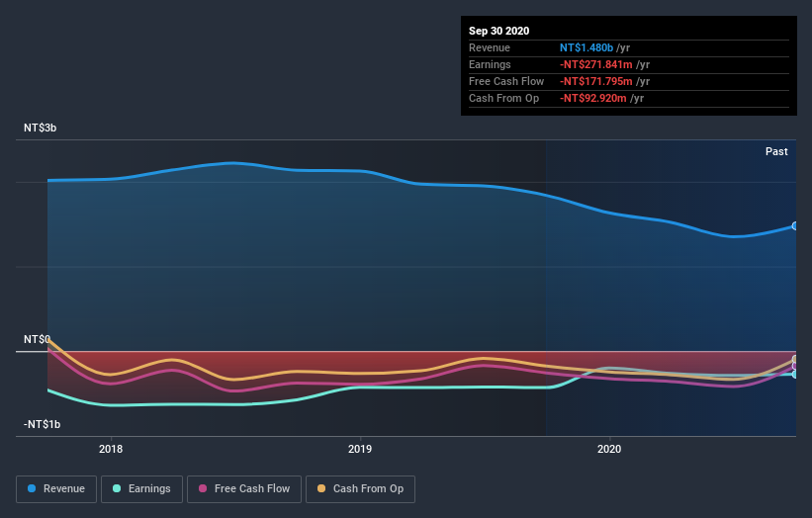Click the NT$0 axis label

coord(37,339)
